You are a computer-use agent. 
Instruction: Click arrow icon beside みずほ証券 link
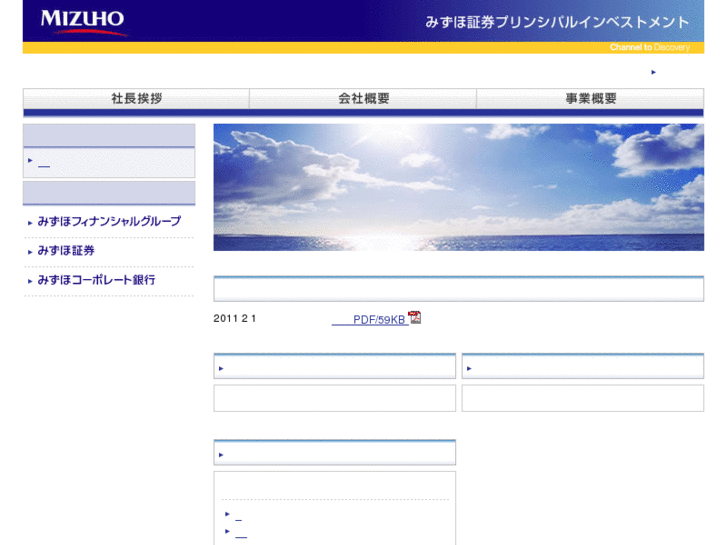click(x=30, y=252)
